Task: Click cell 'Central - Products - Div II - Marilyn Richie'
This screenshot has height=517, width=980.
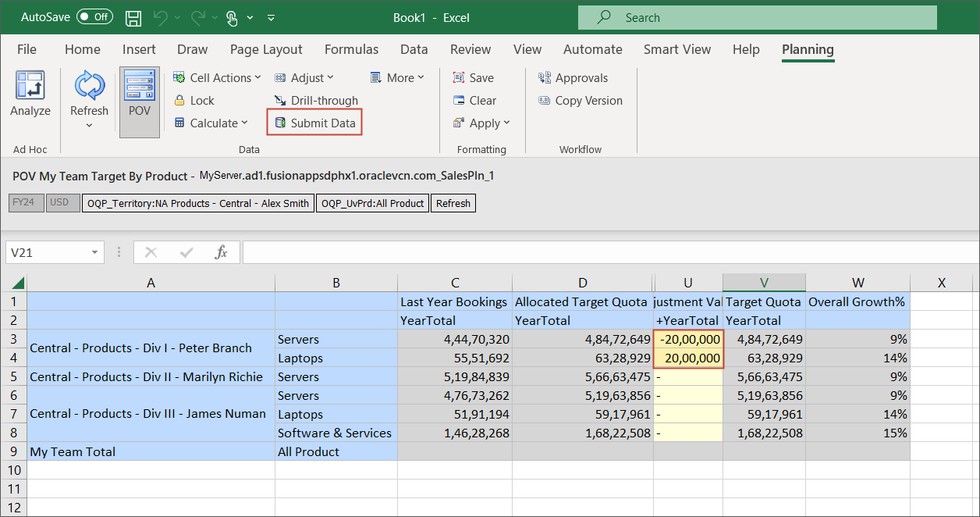Action: point(151,376)
